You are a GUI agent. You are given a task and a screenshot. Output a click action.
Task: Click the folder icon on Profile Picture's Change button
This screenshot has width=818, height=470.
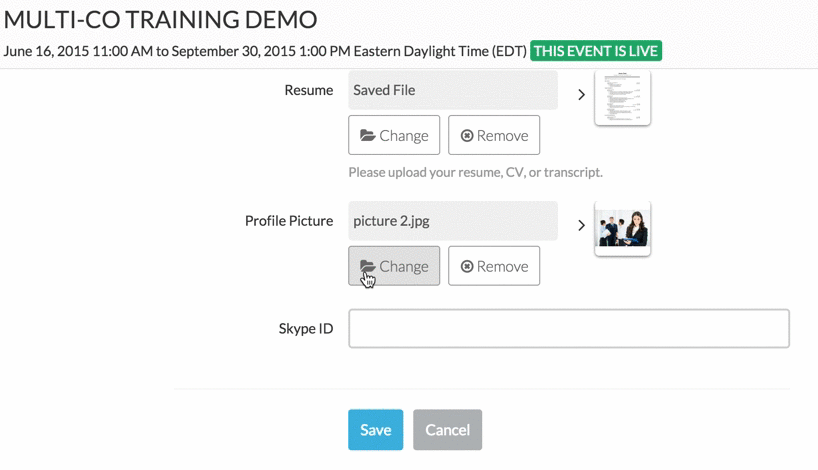[x=368, y=266]
